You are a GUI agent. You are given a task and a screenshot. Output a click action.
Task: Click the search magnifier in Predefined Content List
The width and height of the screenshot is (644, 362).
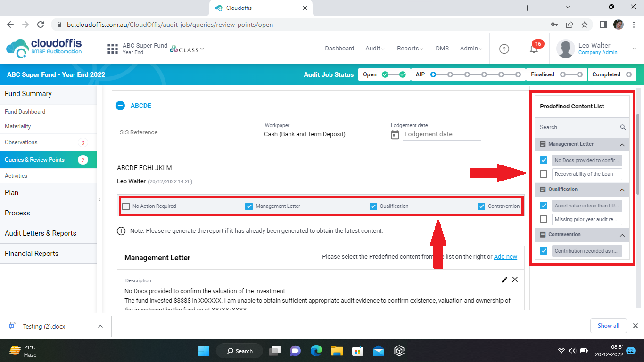pyautogui.click(x=623, y=127)
